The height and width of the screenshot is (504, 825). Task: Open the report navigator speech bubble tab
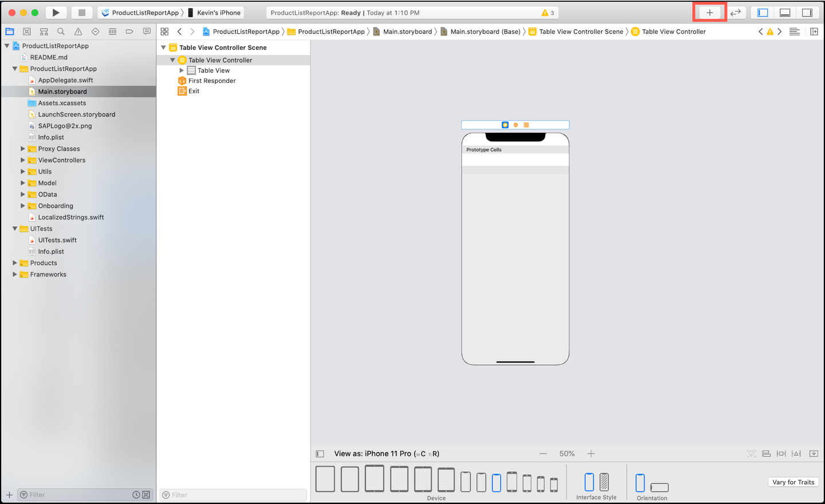(x=147, y=31)
